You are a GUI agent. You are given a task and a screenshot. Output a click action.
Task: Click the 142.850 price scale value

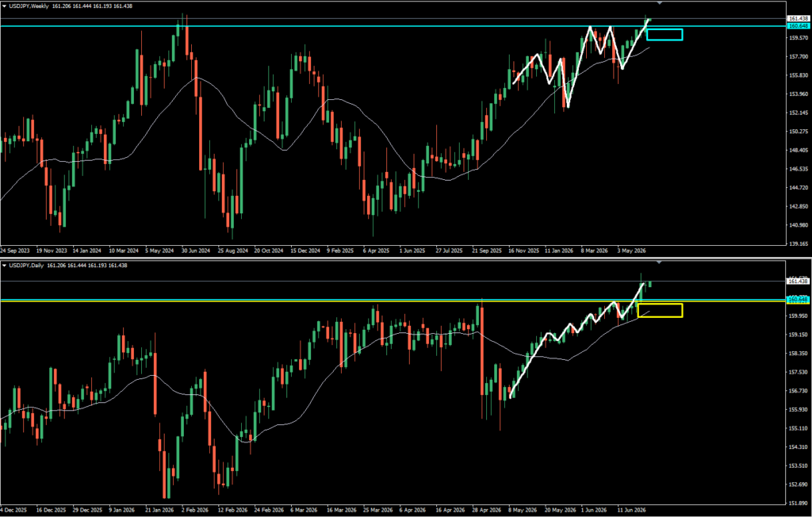798,206
